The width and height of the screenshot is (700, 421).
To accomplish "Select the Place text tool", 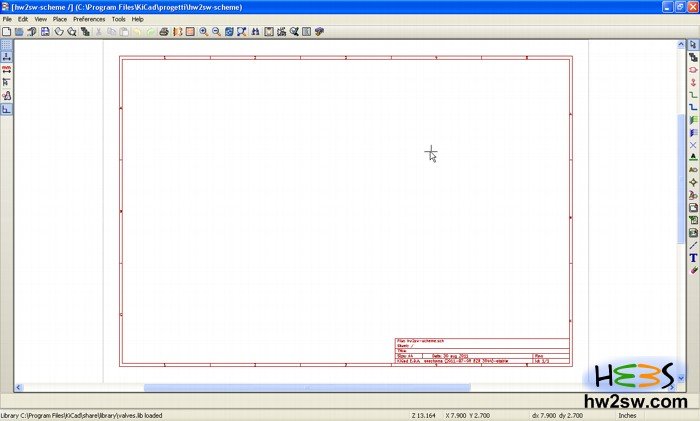I will [x=693, y=257].
